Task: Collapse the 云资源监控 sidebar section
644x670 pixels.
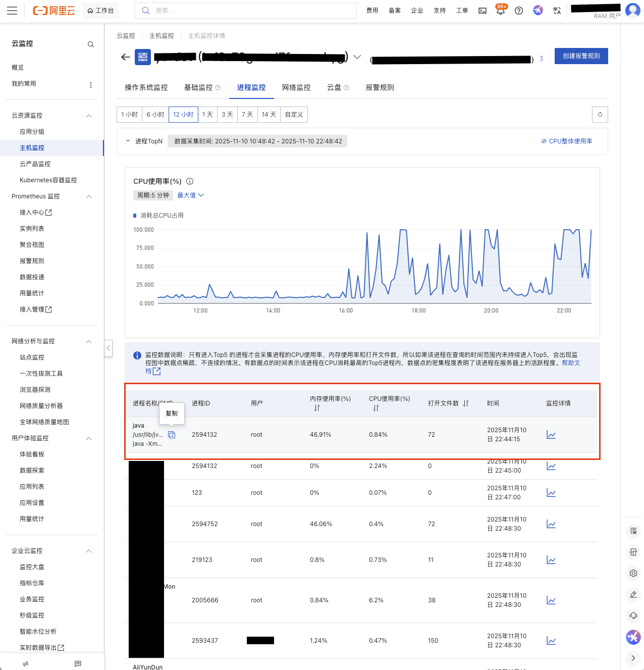Action: [x=89, y=116]
